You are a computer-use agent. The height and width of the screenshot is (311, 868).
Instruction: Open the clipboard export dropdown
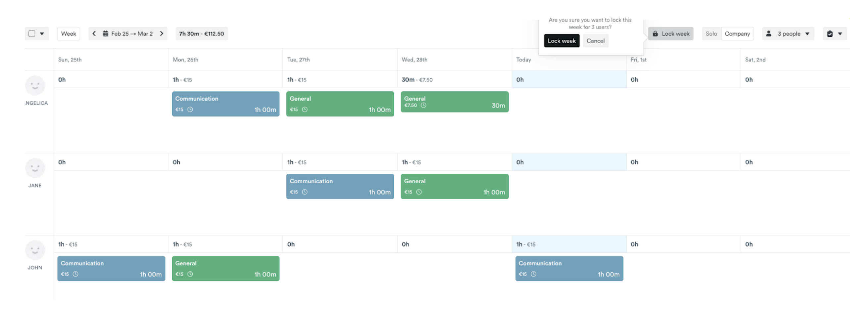[834, 34]
